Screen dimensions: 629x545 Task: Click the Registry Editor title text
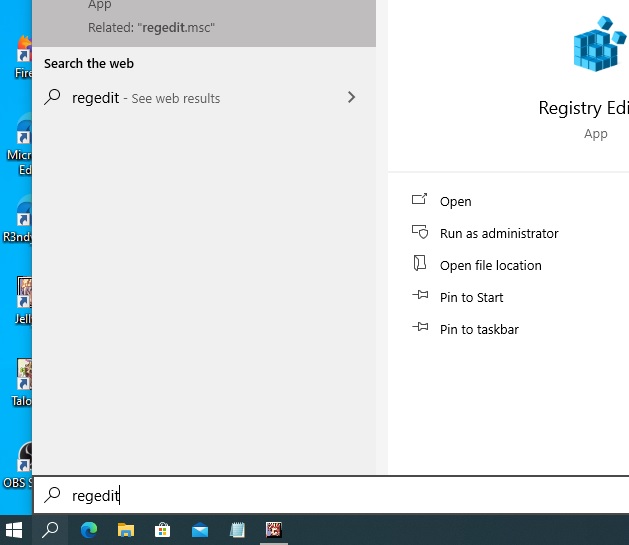(584, 108)
